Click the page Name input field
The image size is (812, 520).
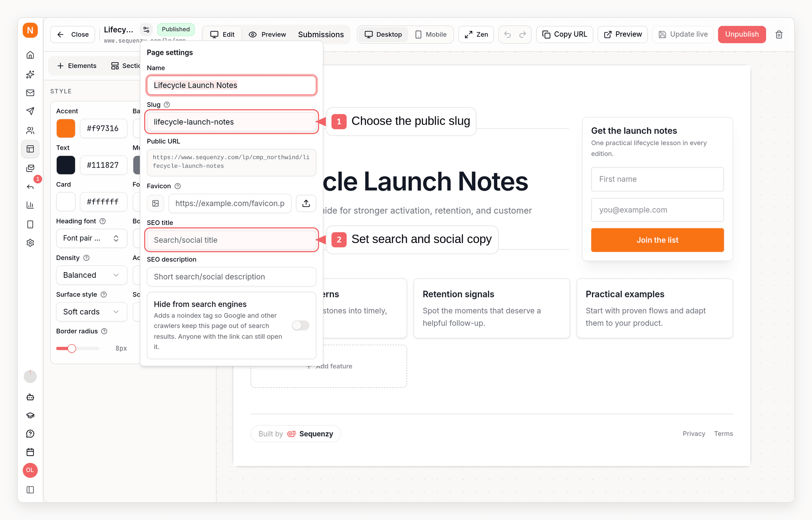pos(231,85)
